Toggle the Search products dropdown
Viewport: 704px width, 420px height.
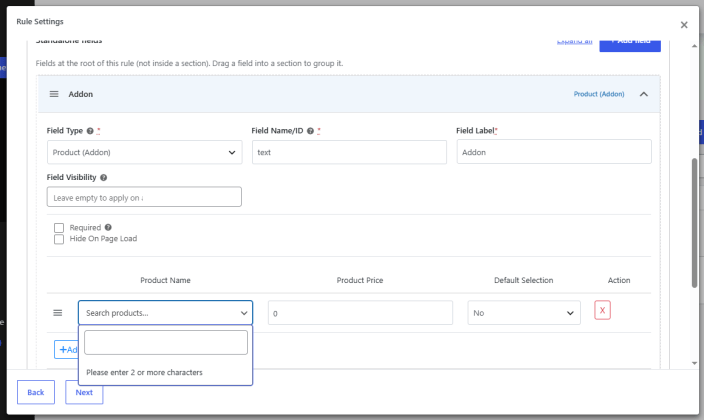point(165,313)
